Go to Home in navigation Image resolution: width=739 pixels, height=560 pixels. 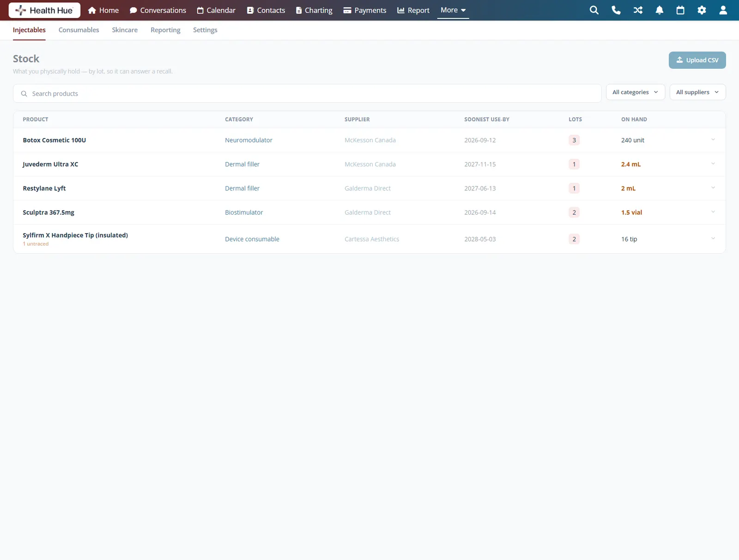(x=103, y=10)
